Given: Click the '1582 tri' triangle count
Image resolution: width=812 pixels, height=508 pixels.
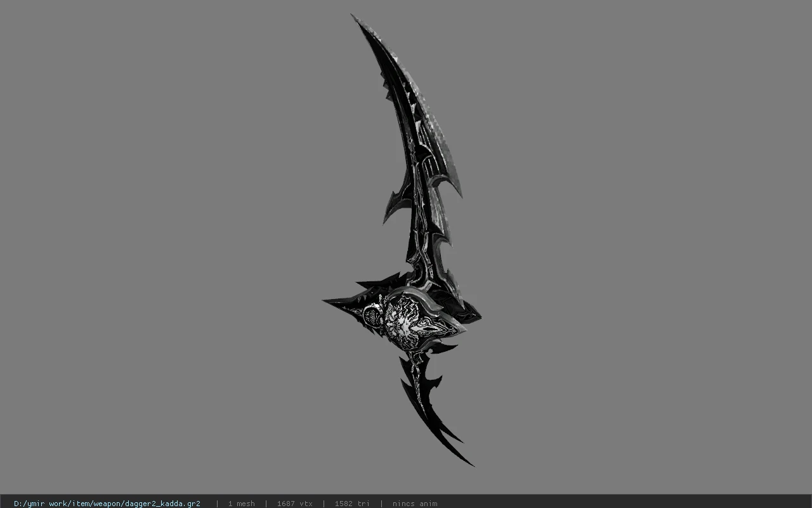Looking at the screenshot, I should (352, 504).
